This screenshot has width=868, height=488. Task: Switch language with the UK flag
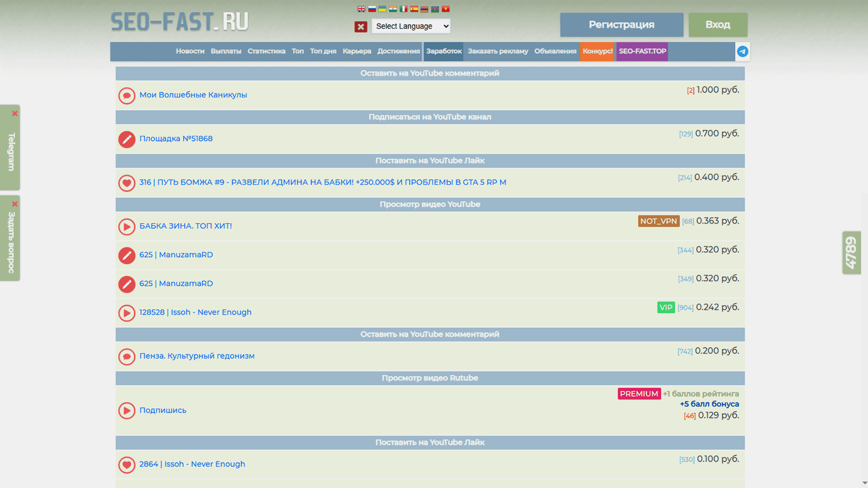tap(361, 9)
